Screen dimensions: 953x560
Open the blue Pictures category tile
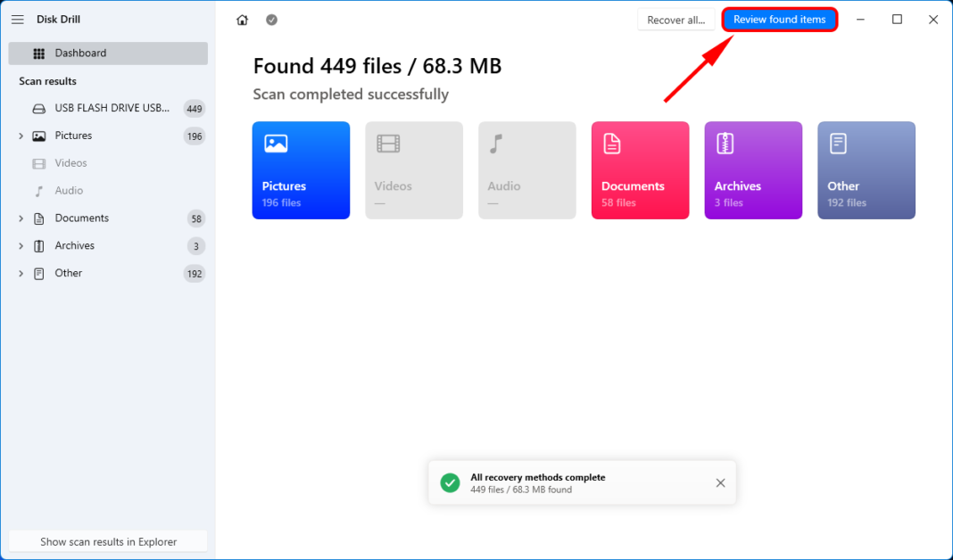pos(301,170)
